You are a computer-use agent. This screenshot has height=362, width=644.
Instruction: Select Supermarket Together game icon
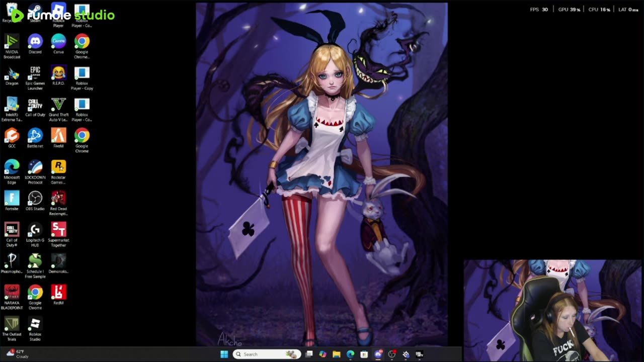58,235
